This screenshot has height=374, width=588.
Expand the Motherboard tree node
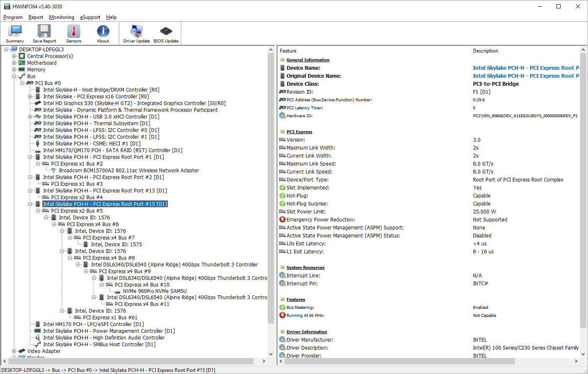pyautogui.click(x=14, y=63)
